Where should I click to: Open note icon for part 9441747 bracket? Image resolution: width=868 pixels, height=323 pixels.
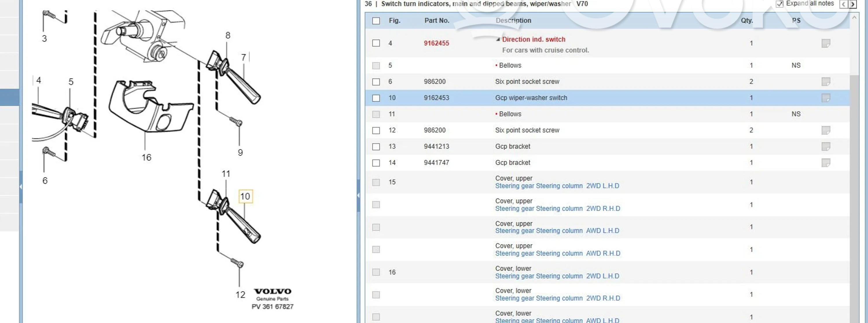(x=825, y=162)
